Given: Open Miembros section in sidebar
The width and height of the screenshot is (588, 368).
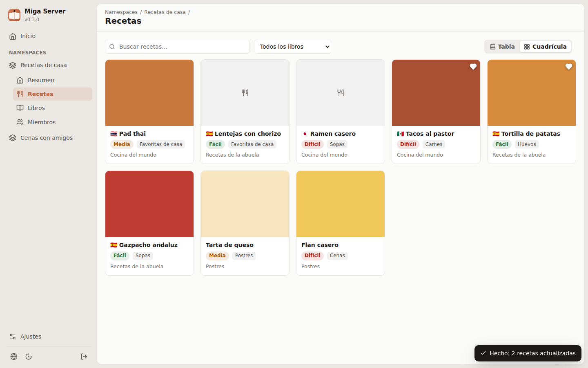Looking at the screenshot, I should (x=53, y=122).
